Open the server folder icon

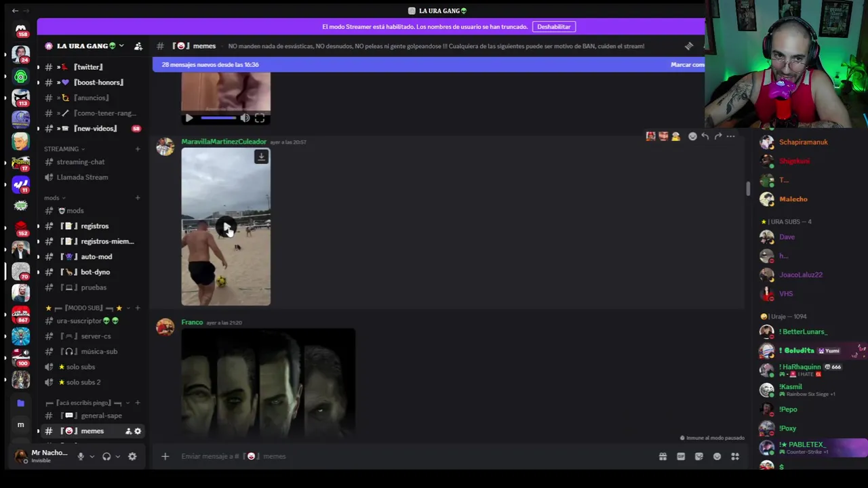21,403
